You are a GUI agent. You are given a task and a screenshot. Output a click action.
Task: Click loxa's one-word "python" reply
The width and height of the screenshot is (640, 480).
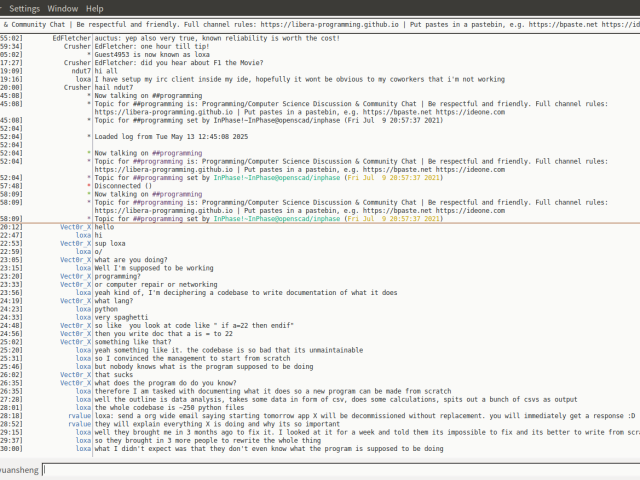pos(108,308)
